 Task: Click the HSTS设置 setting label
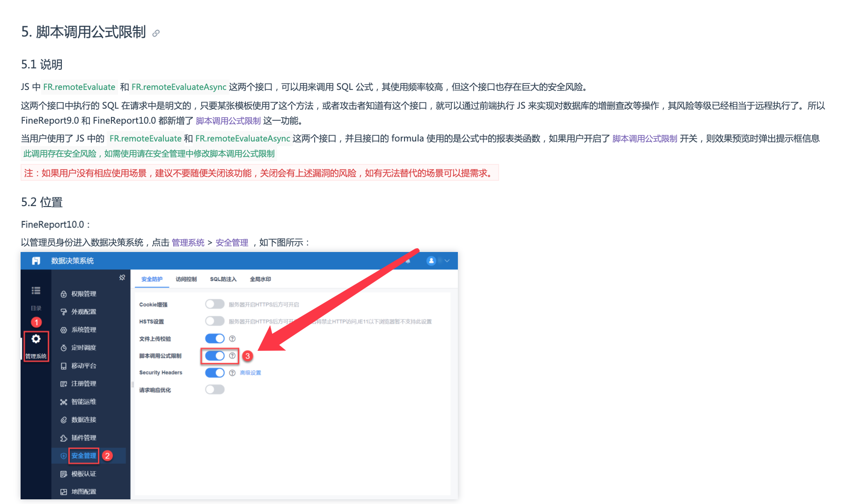point(152,321)
